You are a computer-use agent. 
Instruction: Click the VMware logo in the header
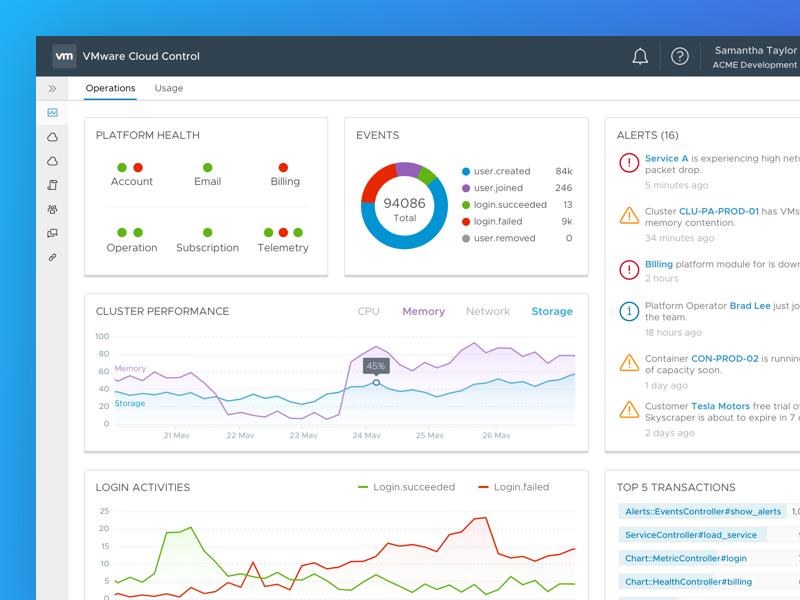click(65, 56)
